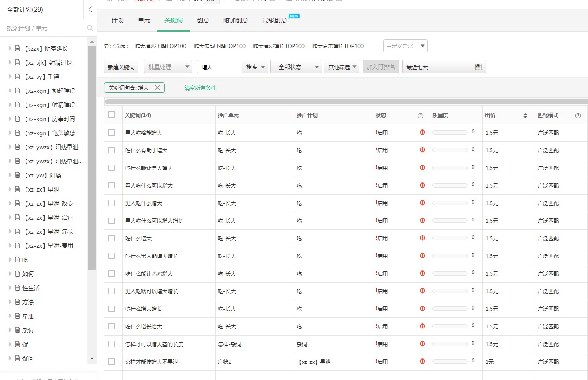Screen dimensions: 588x380
Task: Select all keywords via header checkbox
Action: [112, 114]
